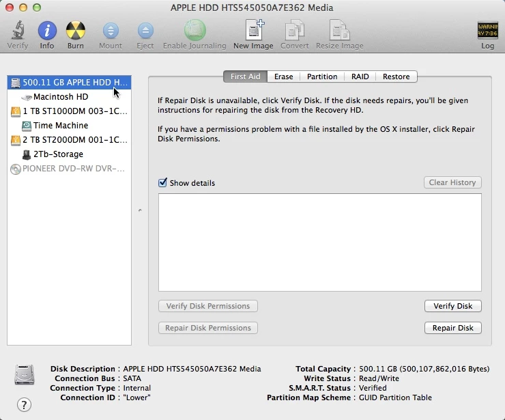Open the help question mark button
This screenshot has width=505, height=420.
24,404
